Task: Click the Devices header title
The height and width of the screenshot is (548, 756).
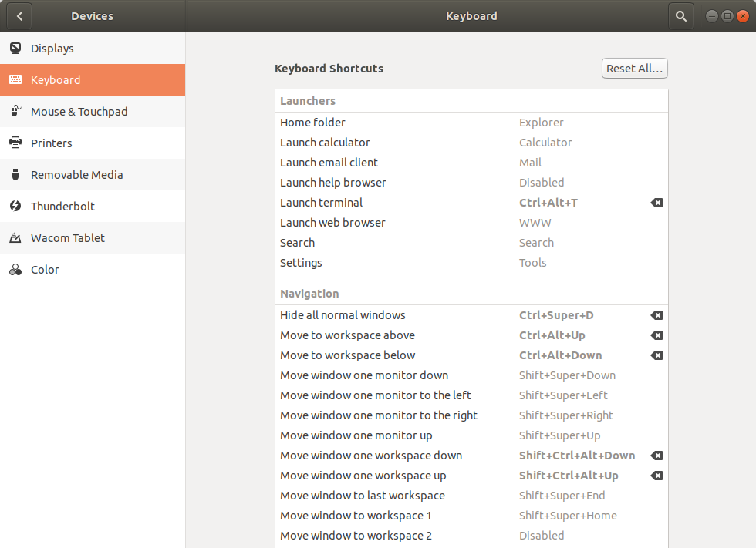Action: click(x=92, y=16)
